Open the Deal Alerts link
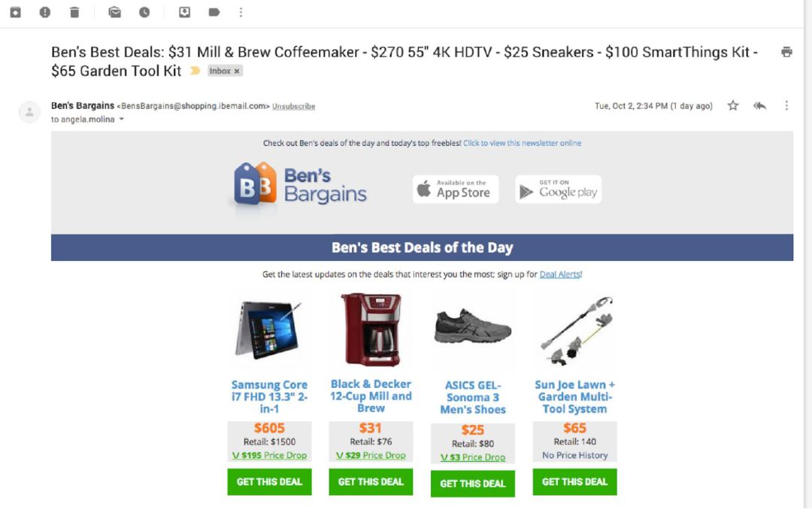The height and width of the screenshot is (509, 812). (560, 274)
